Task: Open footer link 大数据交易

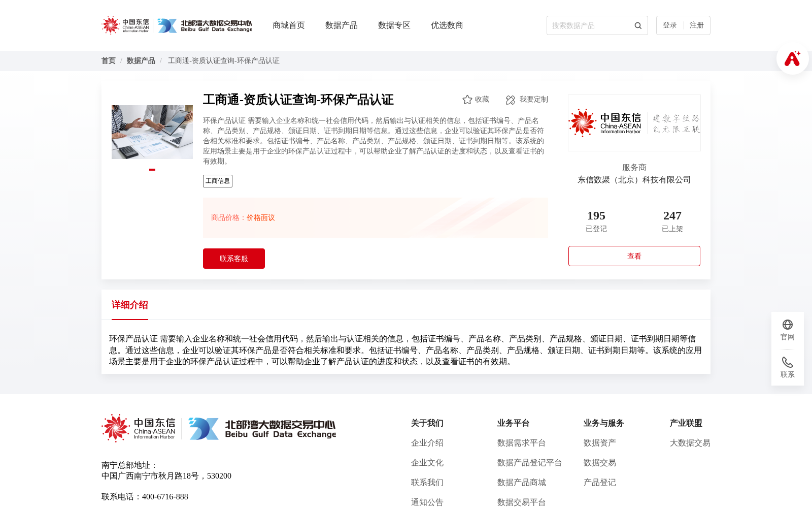Action: pos(690,443)
